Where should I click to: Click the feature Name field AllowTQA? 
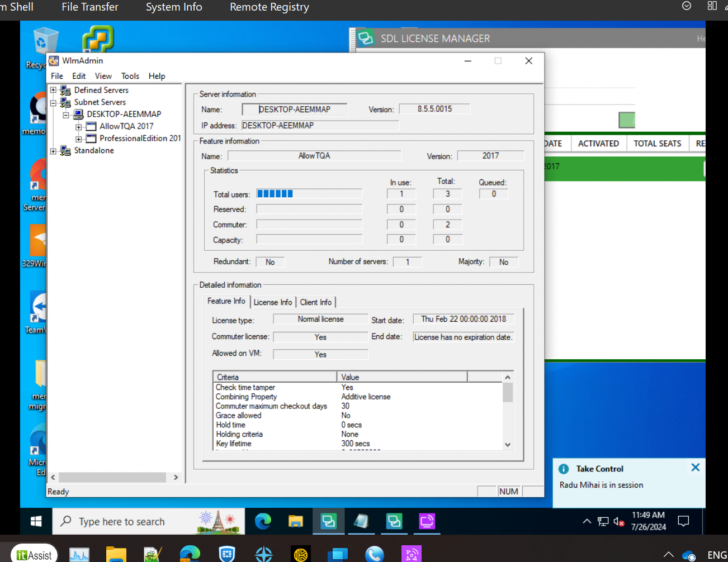coord(314,156)
